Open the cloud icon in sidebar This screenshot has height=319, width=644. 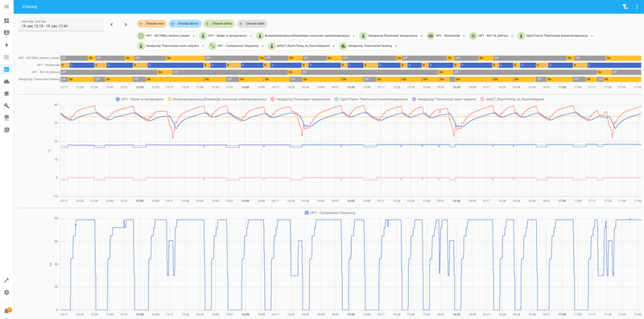point(6,81)
